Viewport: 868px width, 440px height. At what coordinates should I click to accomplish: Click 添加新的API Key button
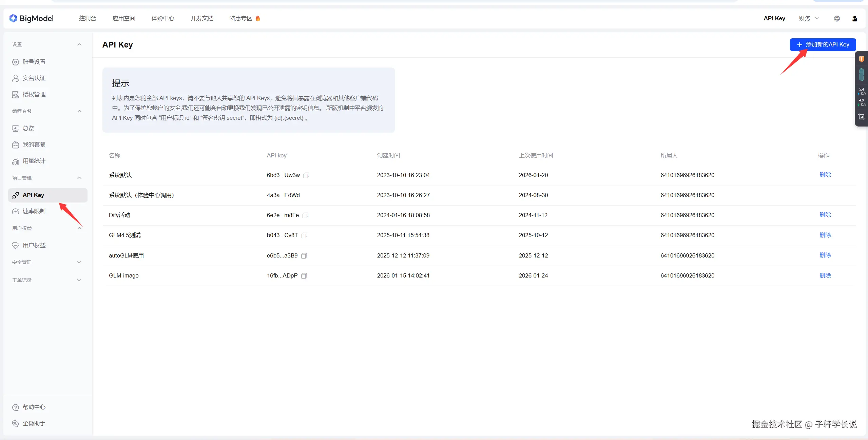[823, 44]
